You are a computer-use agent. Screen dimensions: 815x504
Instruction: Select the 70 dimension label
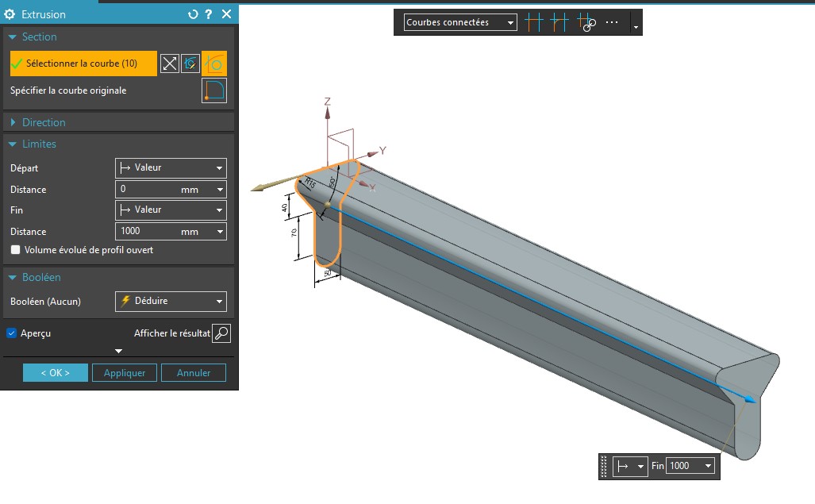(294, 233)
